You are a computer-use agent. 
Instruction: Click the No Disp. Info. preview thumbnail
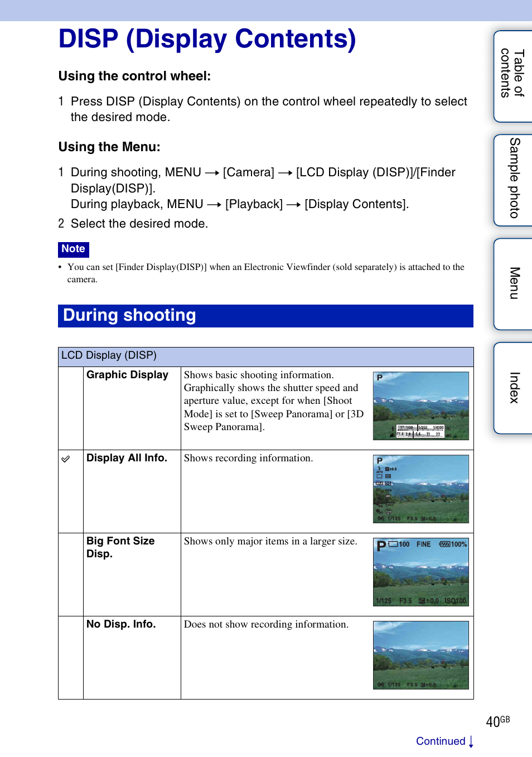coord(421,655)
